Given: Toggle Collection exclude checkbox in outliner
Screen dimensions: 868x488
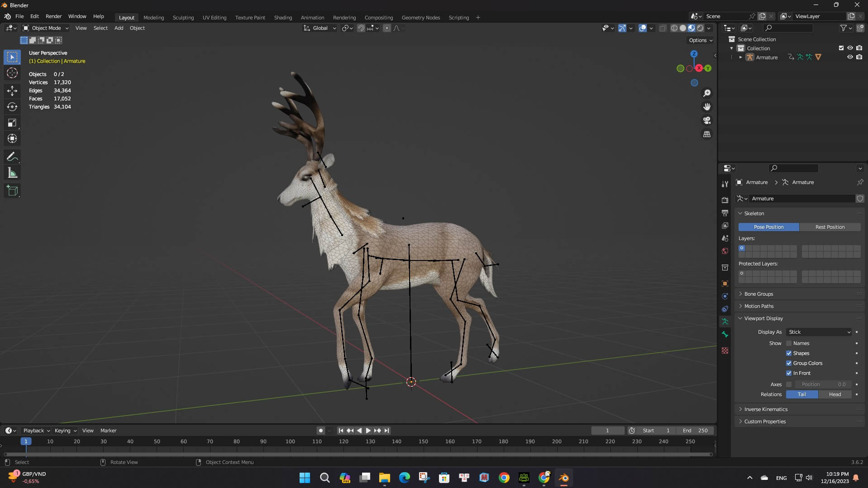Looking at the screenshot, I should (x=841, y=48).
